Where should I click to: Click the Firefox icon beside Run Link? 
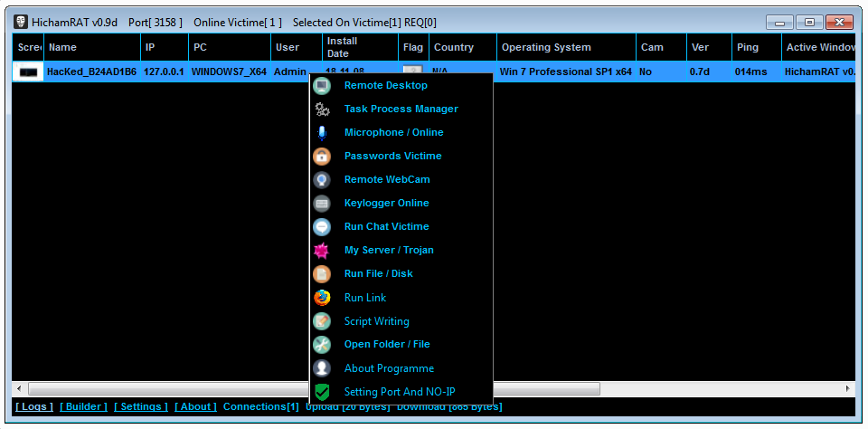click(x=322, y=298)
